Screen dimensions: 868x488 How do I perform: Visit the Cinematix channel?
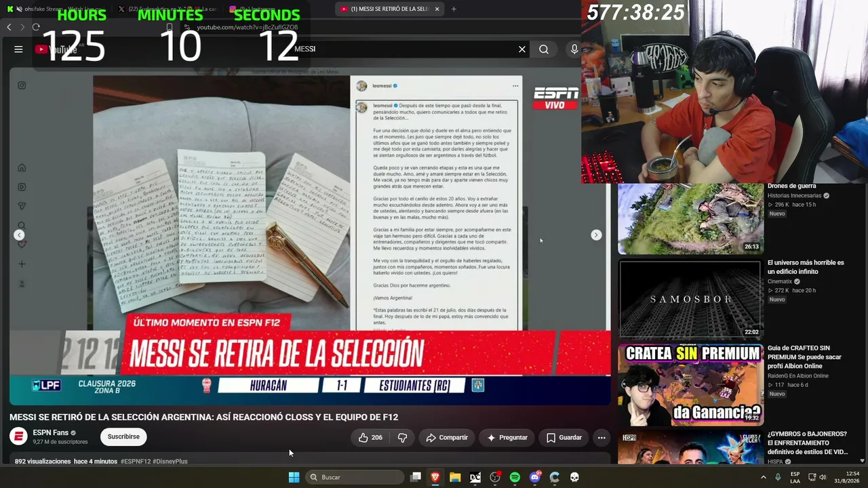[780, 281]
